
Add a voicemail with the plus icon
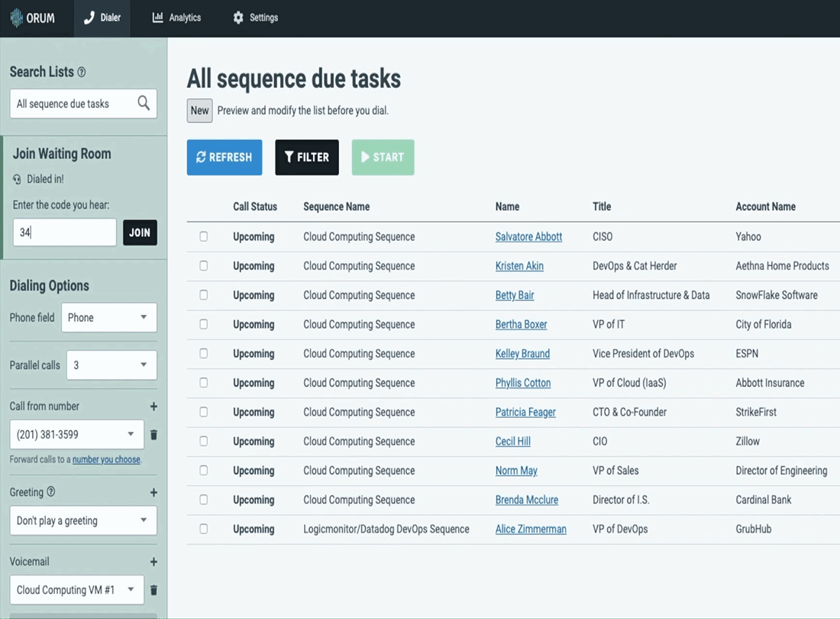click(x=153, y=562)
